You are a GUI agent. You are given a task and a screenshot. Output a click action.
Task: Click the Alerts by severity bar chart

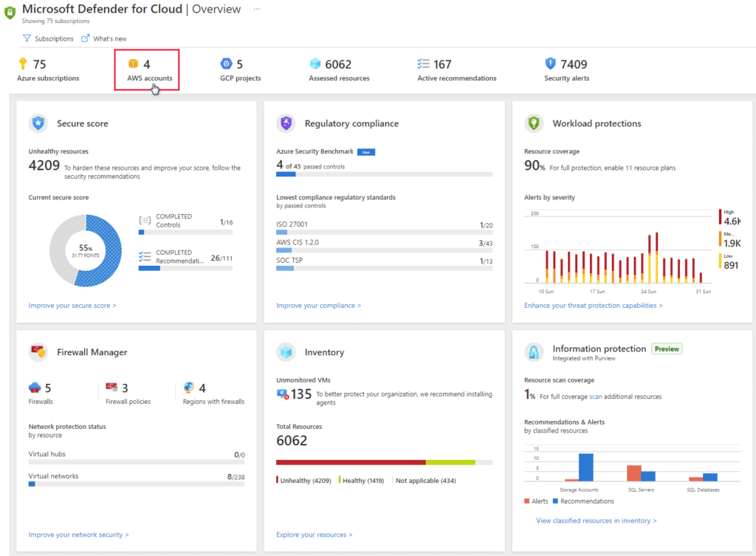click(x=618, y=251)
